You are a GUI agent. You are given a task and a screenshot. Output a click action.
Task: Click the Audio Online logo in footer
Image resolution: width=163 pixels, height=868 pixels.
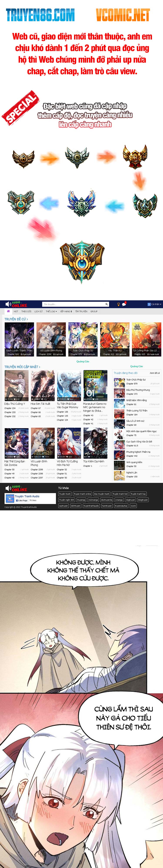tap(16, 488)
